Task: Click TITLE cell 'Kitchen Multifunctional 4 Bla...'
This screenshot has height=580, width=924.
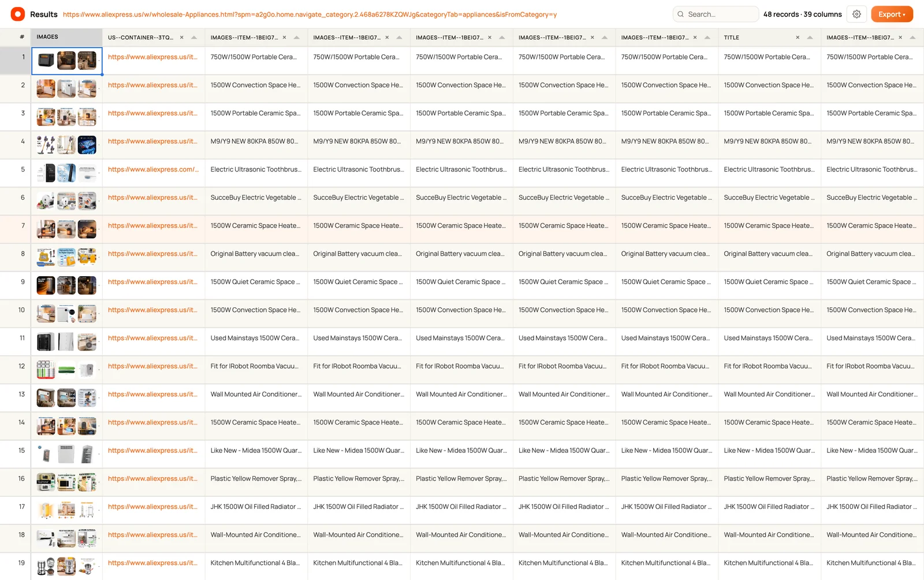Action: (769, 563)
